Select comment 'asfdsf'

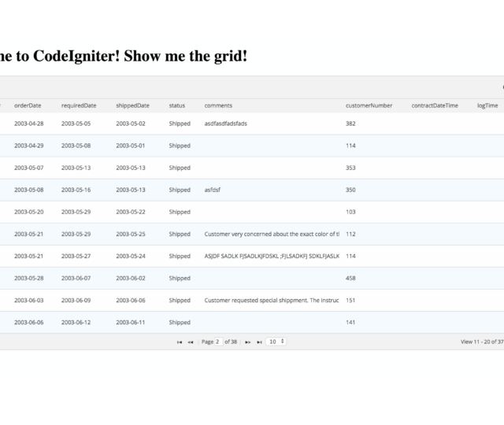(213, 190)
